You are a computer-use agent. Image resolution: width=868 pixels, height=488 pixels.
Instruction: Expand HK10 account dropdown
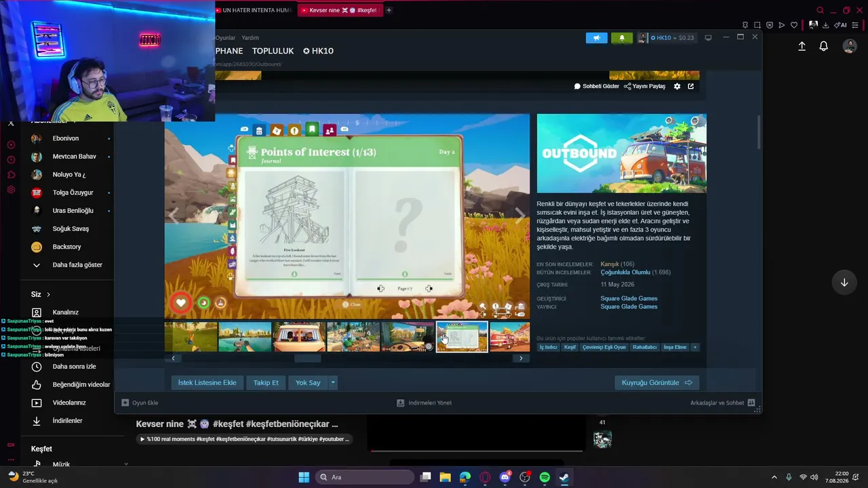[x=674, y=38]
